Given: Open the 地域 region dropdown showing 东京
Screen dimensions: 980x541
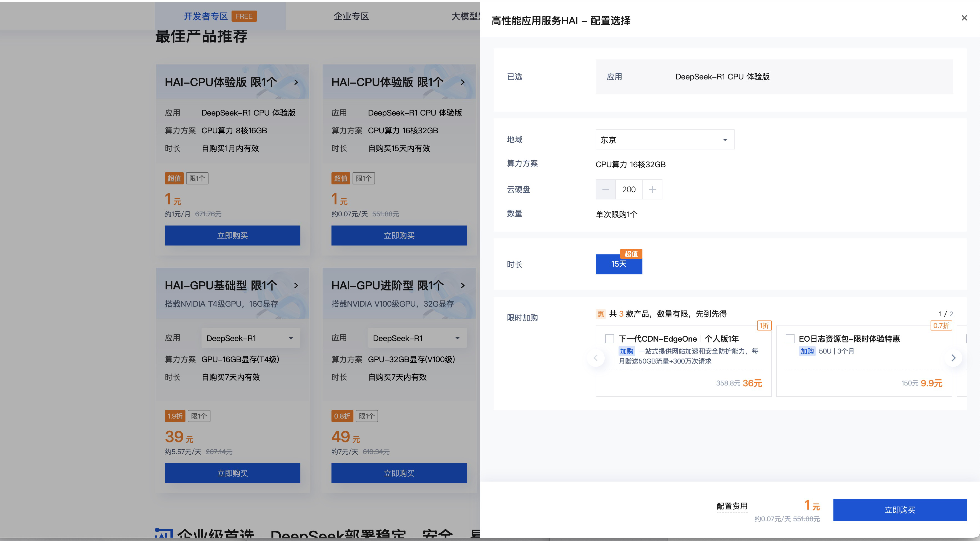Looking at the screenshot, I should [x=664, y=140].
